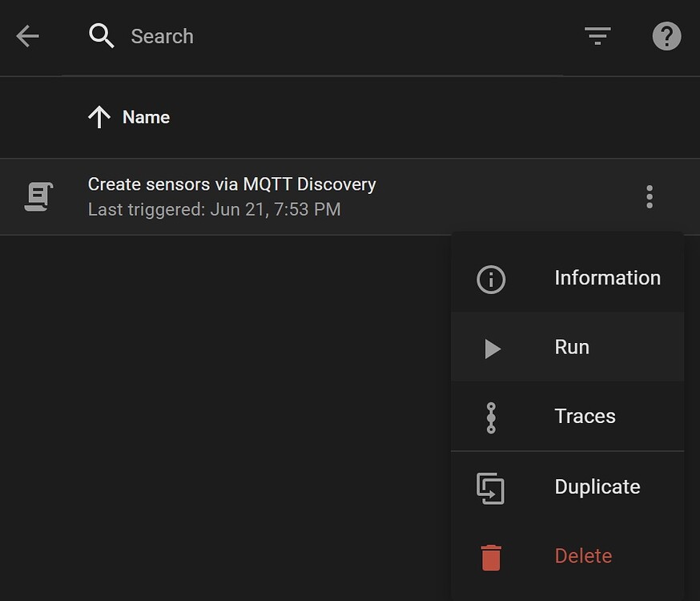Viewport: 700px width, 601px height.
Task: Click the Name column header
Action: [x=146, y=117]
